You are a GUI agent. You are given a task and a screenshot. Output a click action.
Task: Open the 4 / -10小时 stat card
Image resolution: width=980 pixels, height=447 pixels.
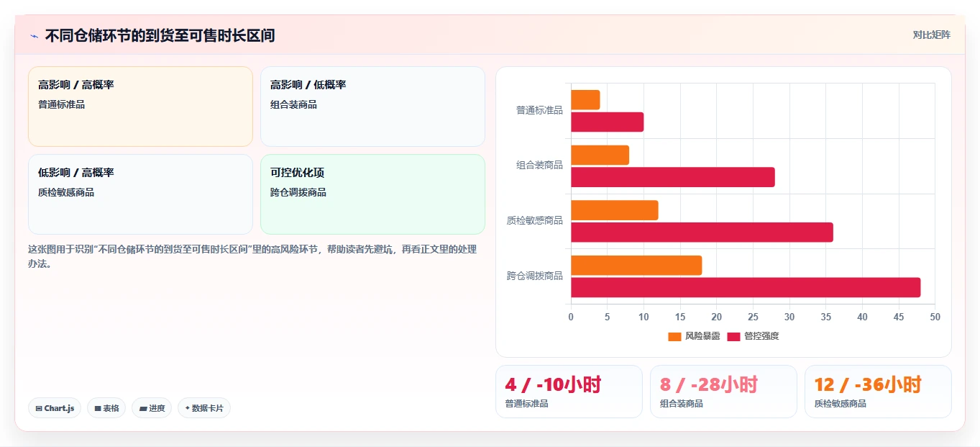pyautogui.click(x=569, y=392)
